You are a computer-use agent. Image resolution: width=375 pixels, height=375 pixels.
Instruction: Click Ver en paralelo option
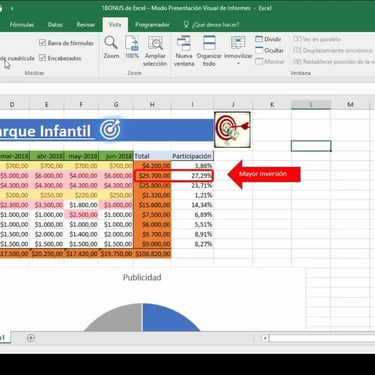317,39
